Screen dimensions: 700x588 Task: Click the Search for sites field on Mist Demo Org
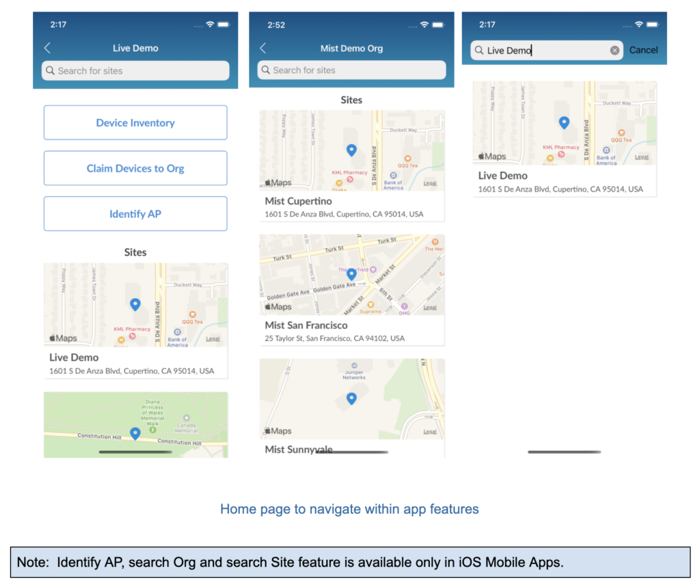pos(351,70)
